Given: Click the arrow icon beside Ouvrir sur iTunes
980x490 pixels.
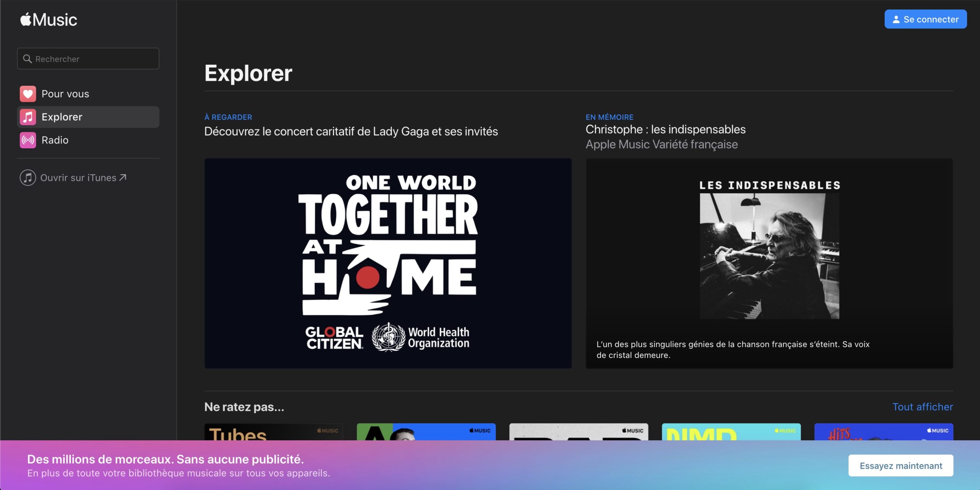Looking at the screenshot, I should (x=123, y=177).
